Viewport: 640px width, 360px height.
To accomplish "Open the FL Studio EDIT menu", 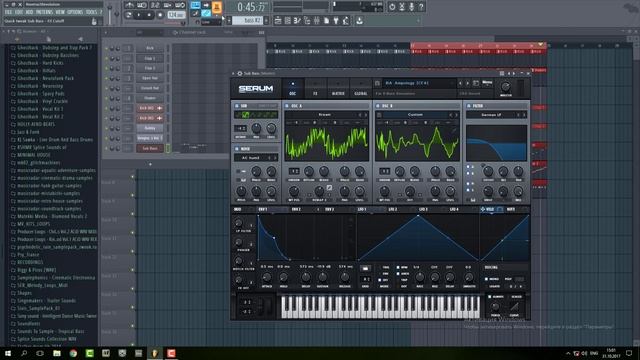I will [x=19, y=12].
